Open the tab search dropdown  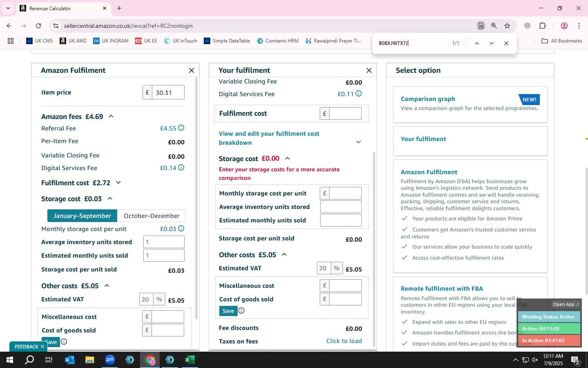8,8
